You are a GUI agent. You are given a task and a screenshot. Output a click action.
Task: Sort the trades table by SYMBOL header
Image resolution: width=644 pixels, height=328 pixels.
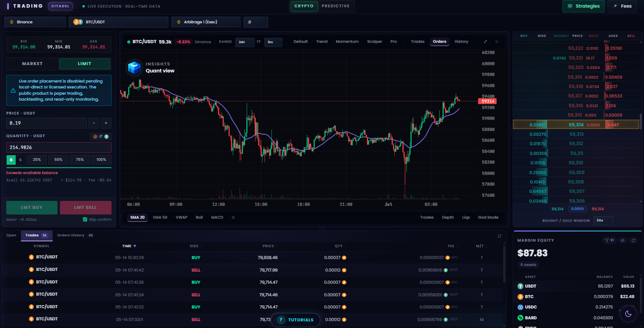click(41, 246)
